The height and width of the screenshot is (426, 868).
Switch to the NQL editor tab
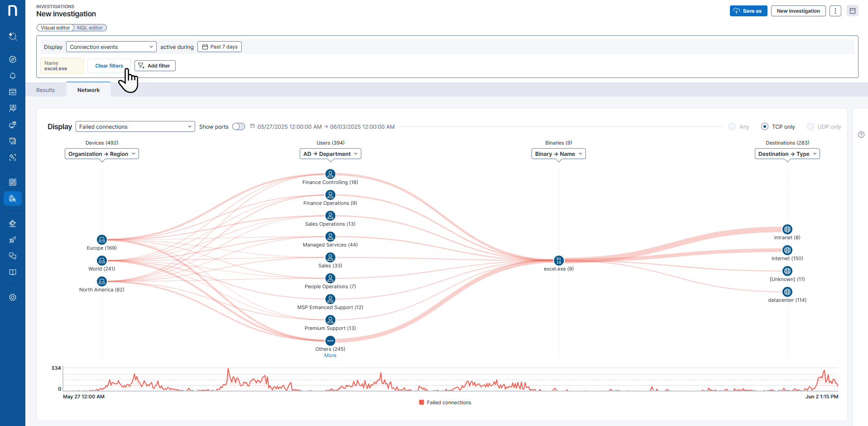90,28
